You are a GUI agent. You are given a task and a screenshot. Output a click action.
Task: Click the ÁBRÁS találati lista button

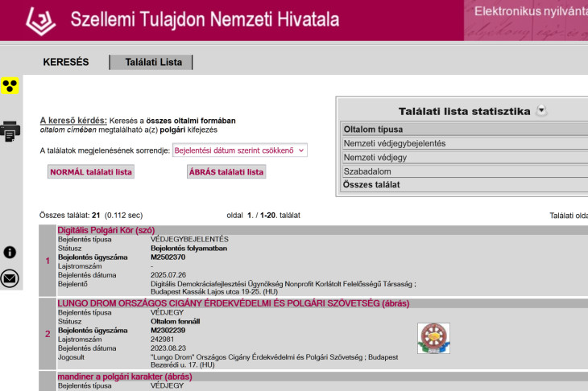[226, 172]
